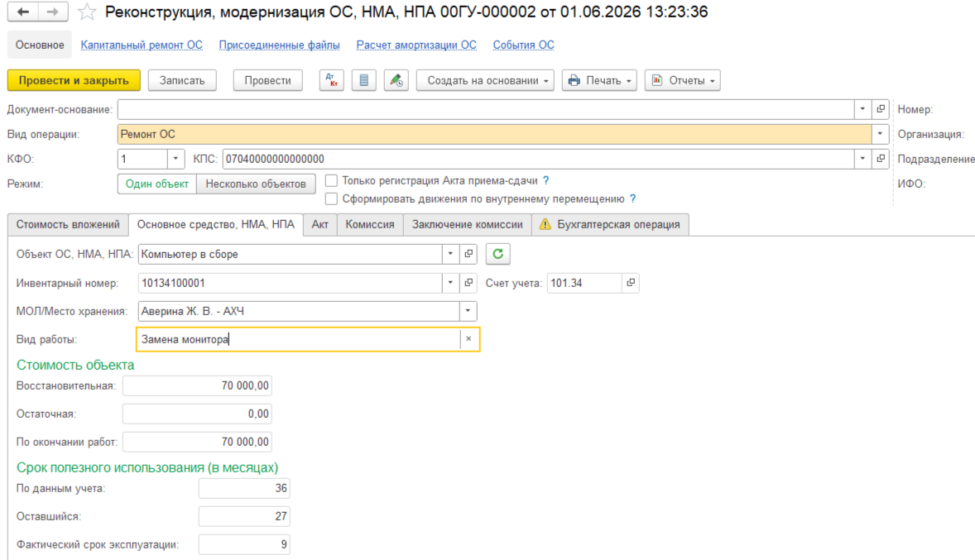Open help for Только регистрация Акта
This screenshot has height=560, width=975.
pyautogui.click(x=546, y=181)
